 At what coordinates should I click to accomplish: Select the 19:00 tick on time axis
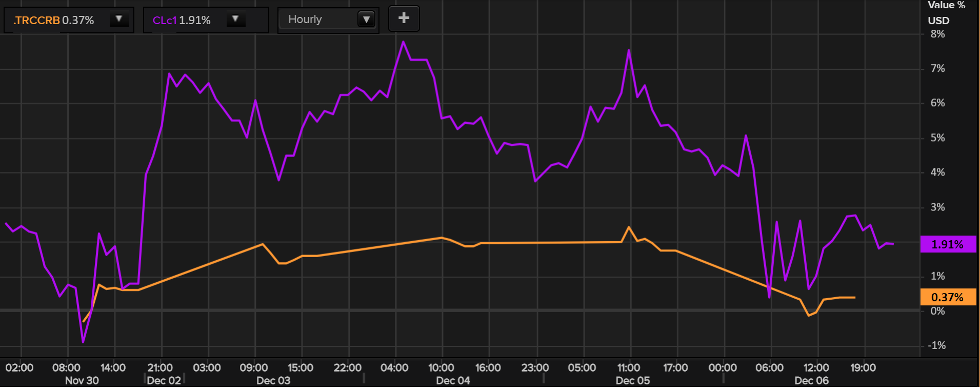pyautogui.click(x=863, y=367)
